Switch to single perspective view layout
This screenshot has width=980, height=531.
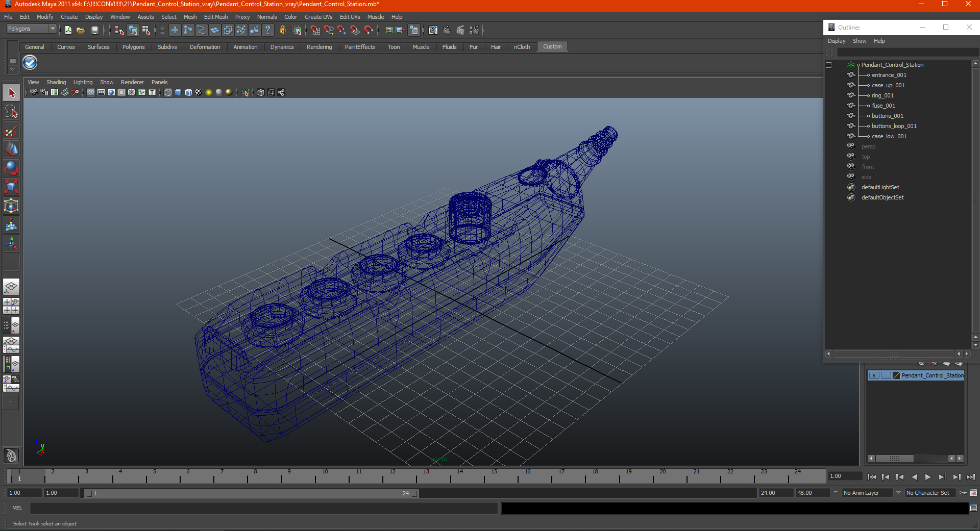coord(11,287)
